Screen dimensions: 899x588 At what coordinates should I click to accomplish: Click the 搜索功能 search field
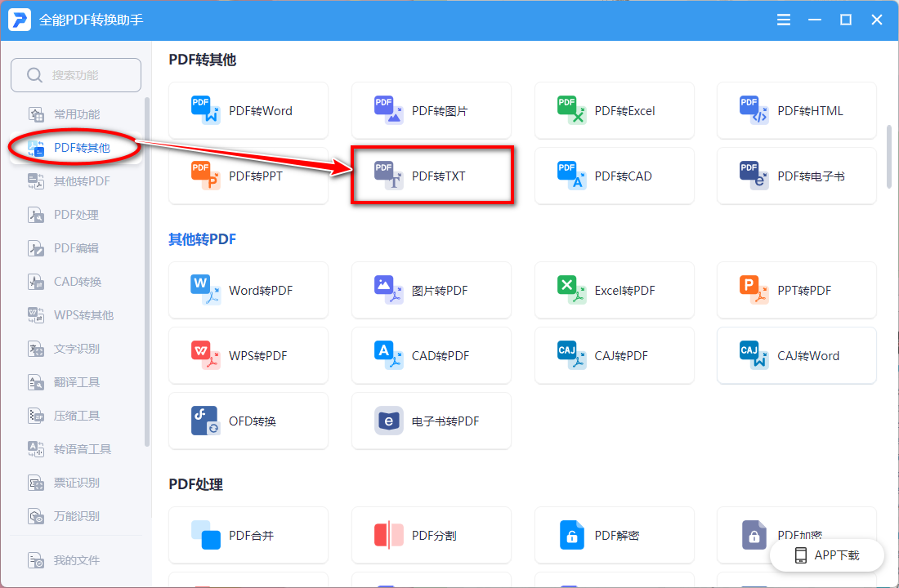click(x=76, y=75)
